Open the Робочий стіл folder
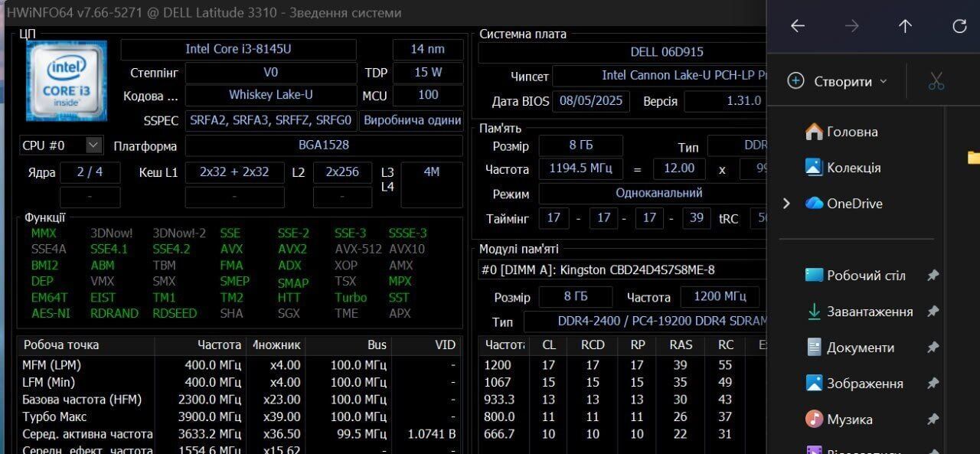This screenshot has height=454, width=980. [x=865, y=276]
